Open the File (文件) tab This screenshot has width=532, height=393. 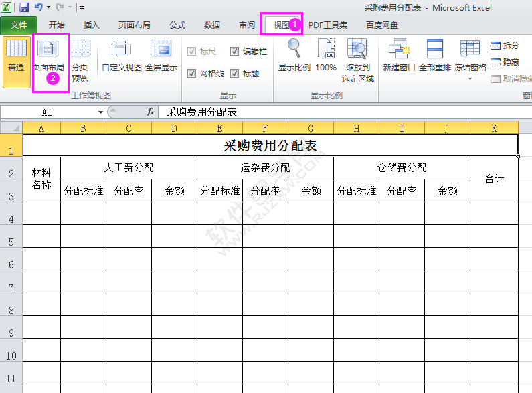[19, 25]
